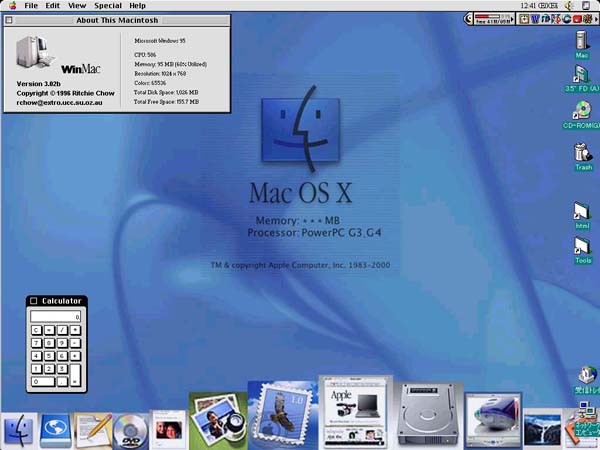The height and width of the screenshot is (450, 600).
Task: Click the 5 key on Calculator
Action: click(49, 356)
